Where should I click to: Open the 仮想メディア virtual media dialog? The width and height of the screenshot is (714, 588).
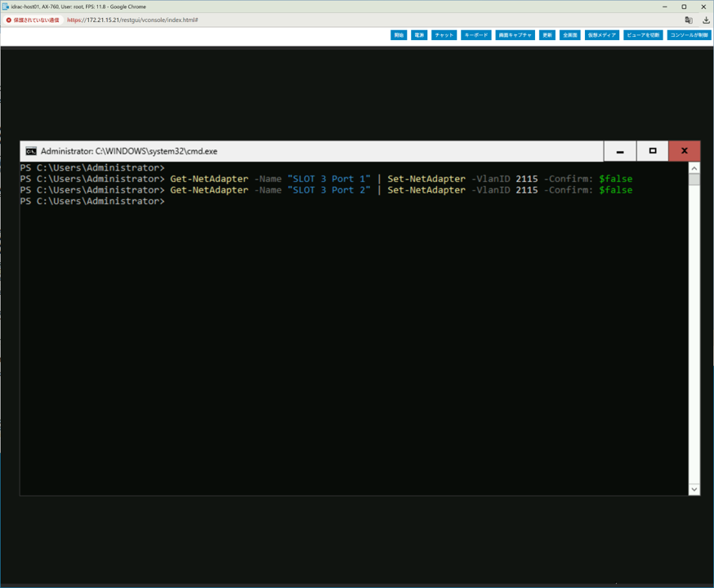(x=602, y=35)
